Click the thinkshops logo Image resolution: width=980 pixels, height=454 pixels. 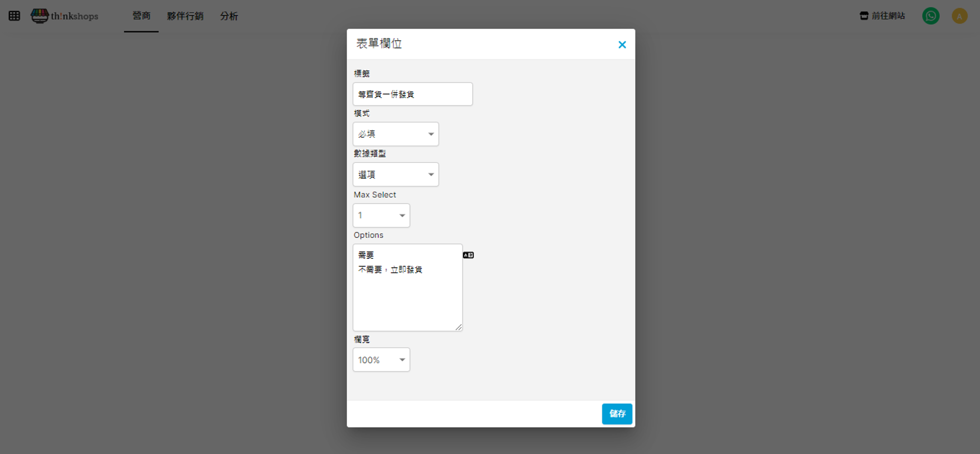[x=65, y=16]
